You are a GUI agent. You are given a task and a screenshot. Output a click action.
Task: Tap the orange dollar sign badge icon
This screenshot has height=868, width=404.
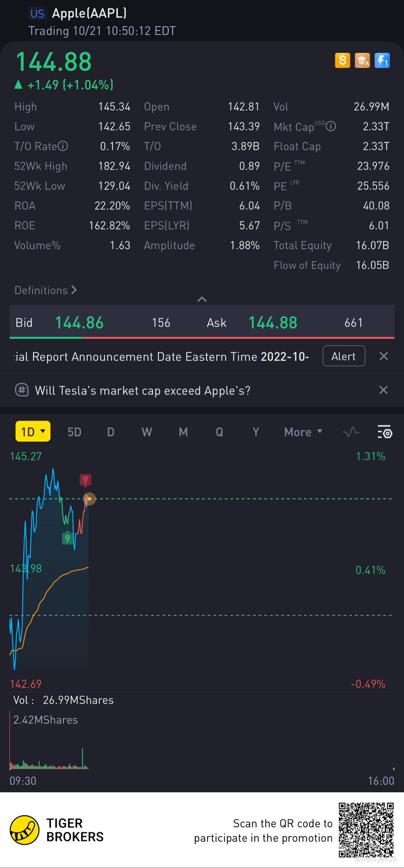342,60
